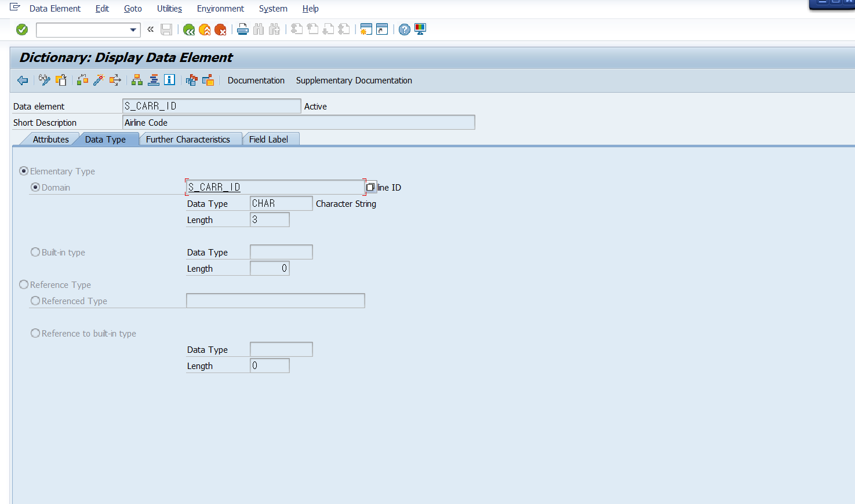
Task: Click the Where-Used List icon
Action: tap(115, 80)
